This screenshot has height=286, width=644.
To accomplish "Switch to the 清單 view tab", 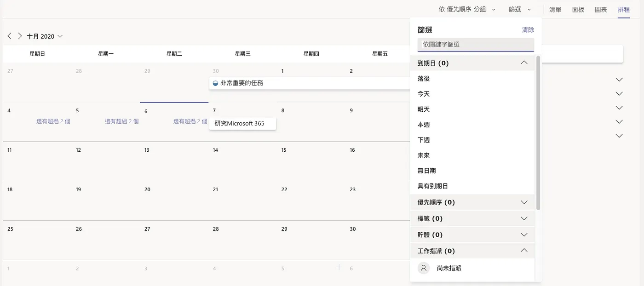I will coord(555,9).
